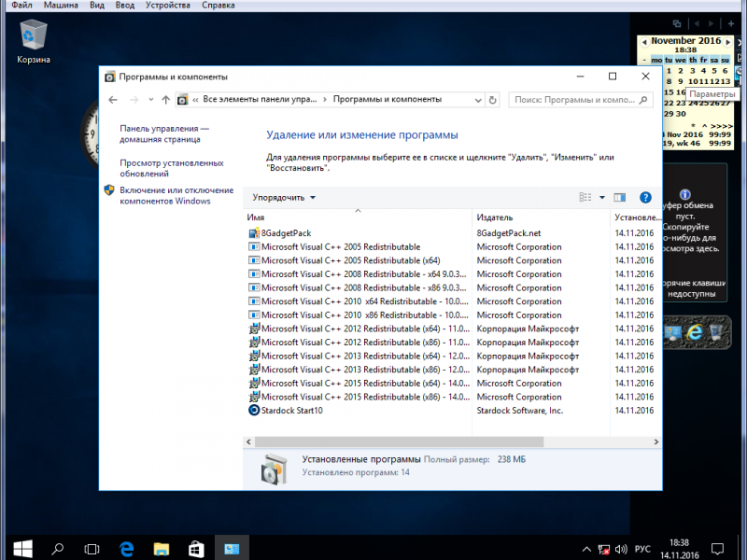Expand the breadcrumb arrow after Все элементы панели
Screen dimensions: 747x560
click(325, 100)
